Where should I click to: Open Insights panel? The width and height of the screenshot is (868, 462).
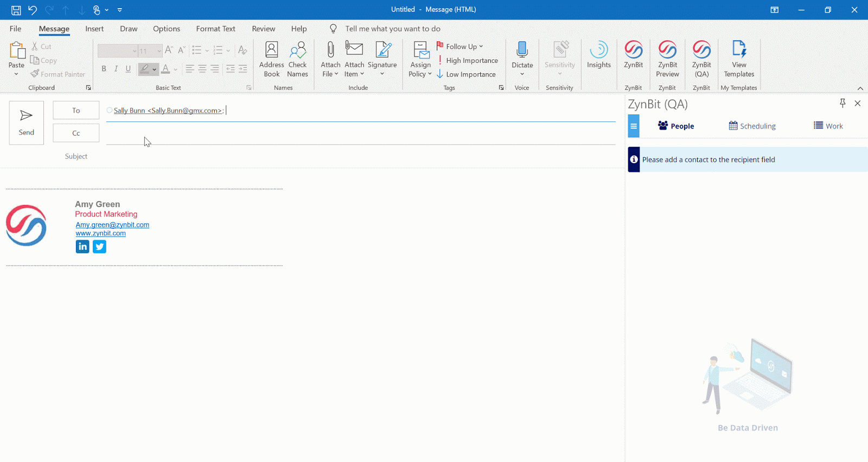click(x=599, y=55)
